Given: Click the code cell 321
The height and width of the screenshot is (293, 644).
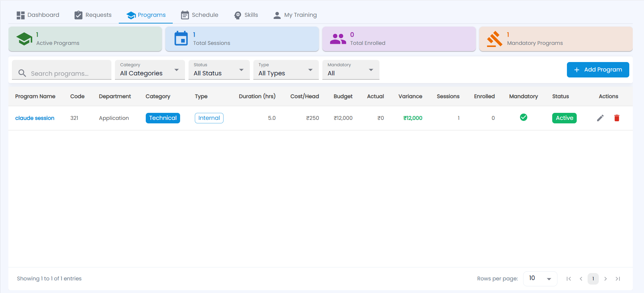Looking at the screenshot, I should pyautogui.click(x=74, y=118).
